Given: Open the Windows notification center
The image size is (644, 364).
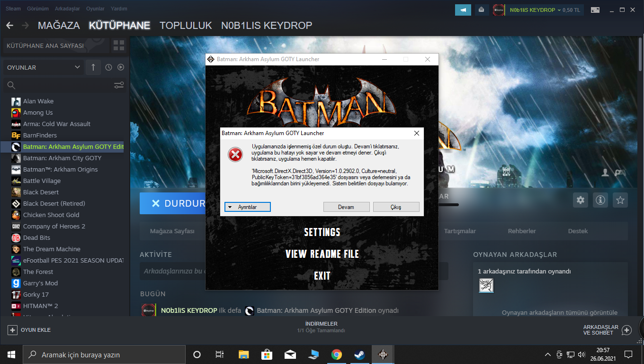Looking at the screenshot, I should (x=628, y=355).
